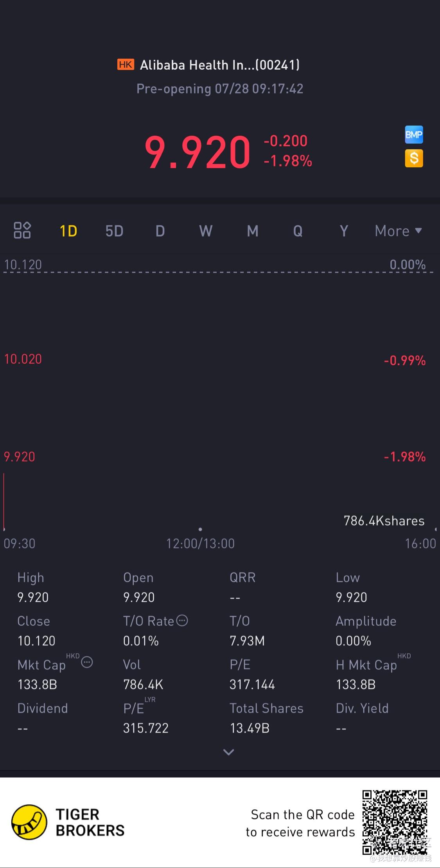Open the More chart periods dropdown
Viewport: 440px width, 868px height.
coord(398,231)
